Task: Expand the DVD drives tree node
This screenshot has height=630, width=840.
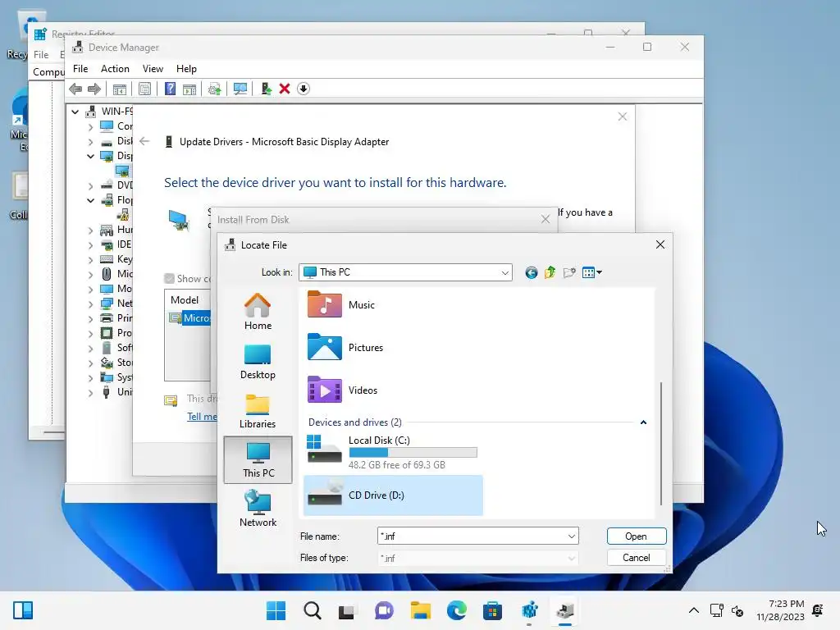Action: tap(90, 186)
